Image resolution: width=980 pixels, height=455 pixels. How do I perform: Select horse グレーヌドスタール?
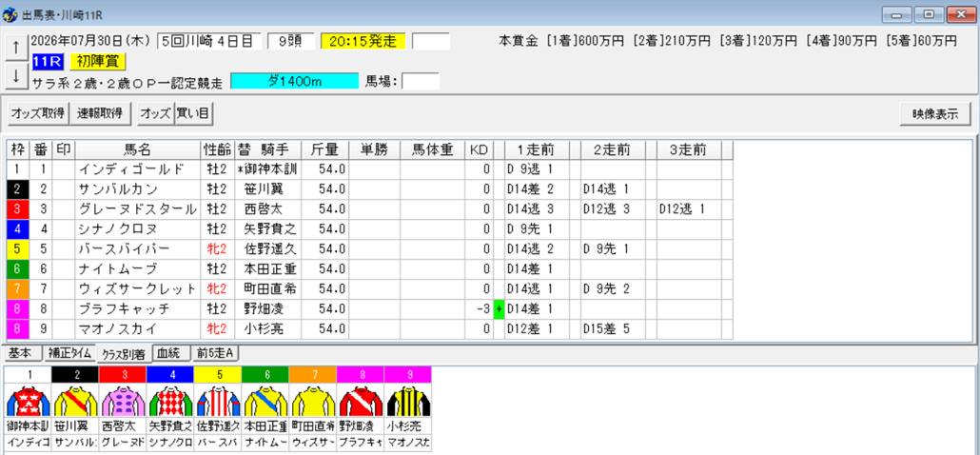138,208
